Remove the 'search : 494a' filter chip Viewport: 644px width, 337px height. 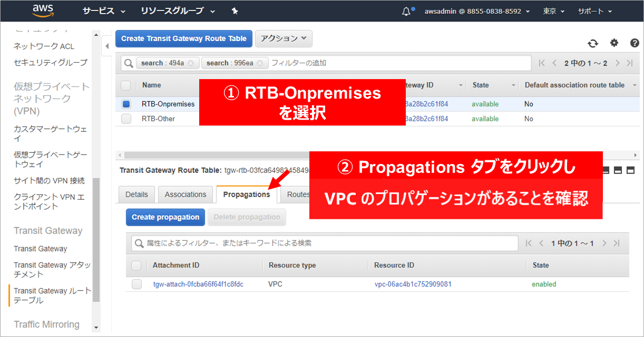coord(191,63)
